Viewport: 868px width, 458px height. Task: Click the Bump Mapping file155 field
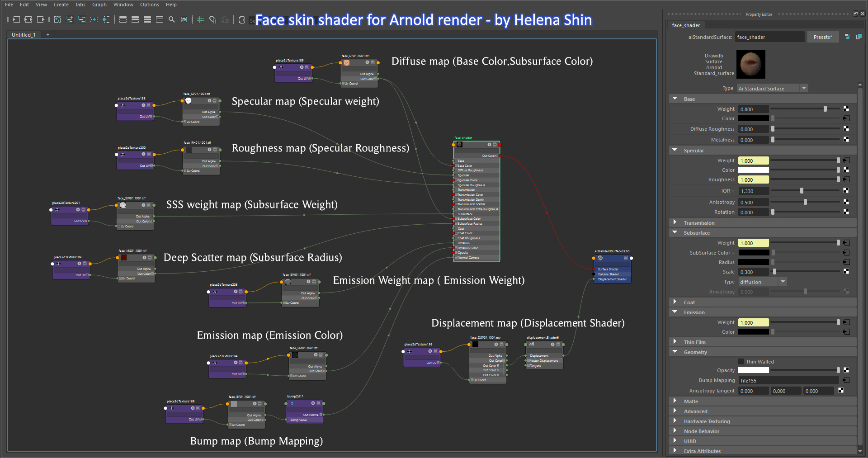point(788,380)
